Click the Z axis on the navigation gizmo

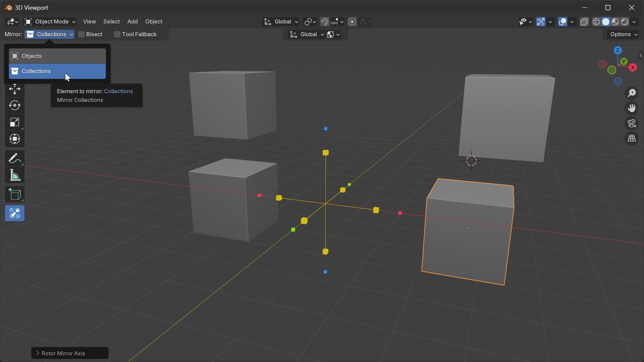(x=618, y=50)
